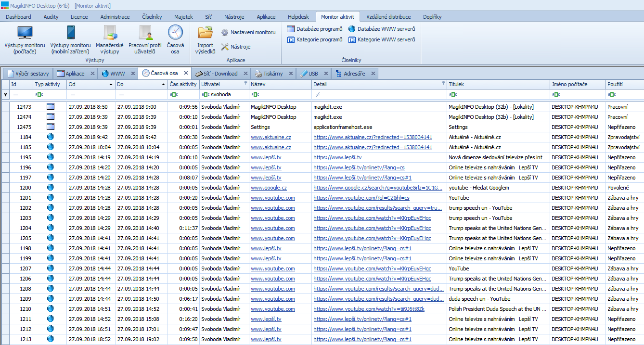Viewport: 644px width, 345px height.
Task: Click the globe icon in row 1184
Action: pyautogui.click(x=51, y=137)
